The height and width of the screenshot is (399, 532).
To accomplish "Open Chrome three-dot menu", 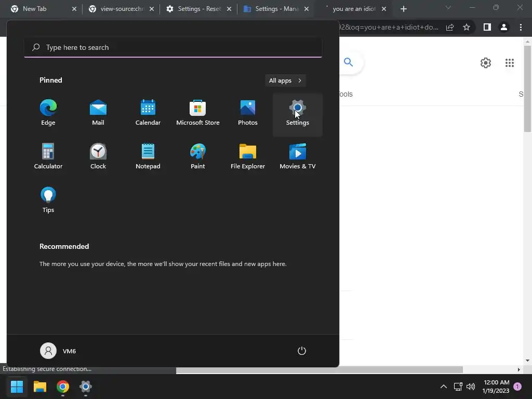I will coord(521,27).
